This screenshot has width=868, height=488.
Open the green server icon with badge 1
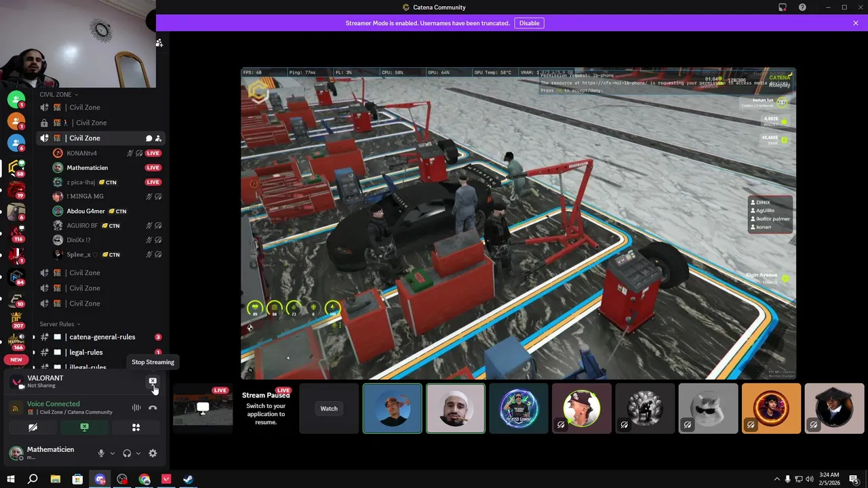[16, 100]
